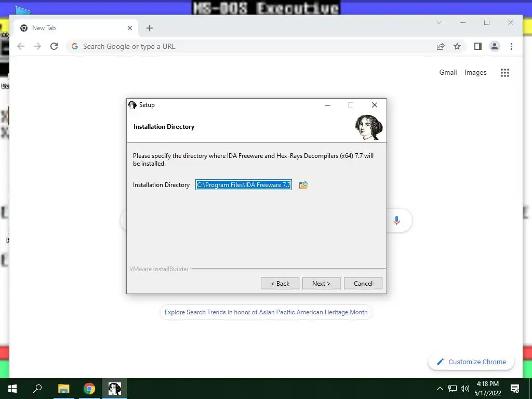Go forward in Chrome history
This screenshot has width=532, height=399.
click(x=37, y=46)
